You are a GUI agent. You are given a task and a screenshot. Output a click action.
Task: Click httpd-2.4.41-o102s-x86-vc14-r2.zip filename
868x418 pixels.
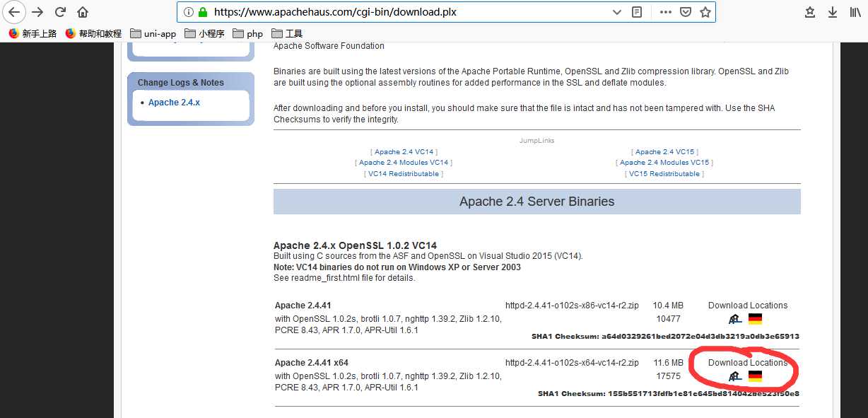point(572,306)
